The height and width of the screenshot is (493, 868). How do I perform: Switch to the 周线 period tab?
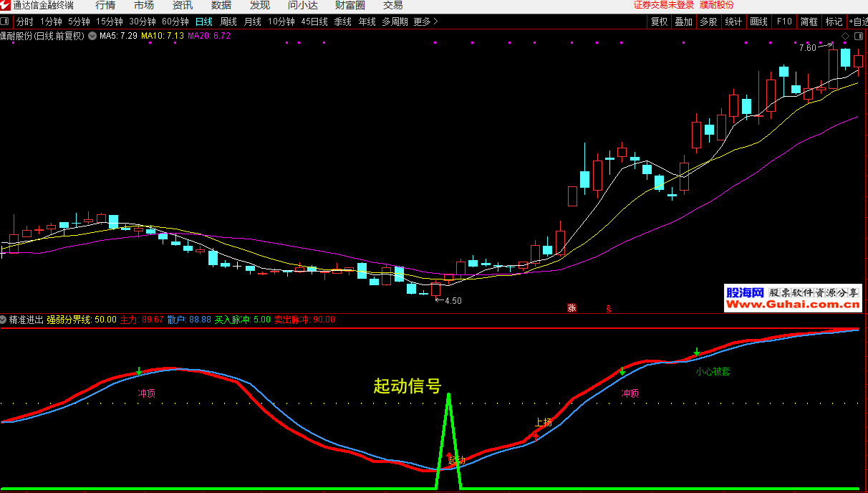tap(228, 21)
